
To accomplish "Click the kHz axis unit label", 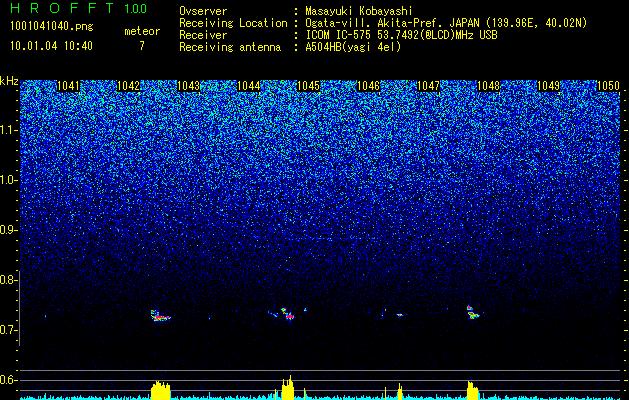I will coord(9,81).
